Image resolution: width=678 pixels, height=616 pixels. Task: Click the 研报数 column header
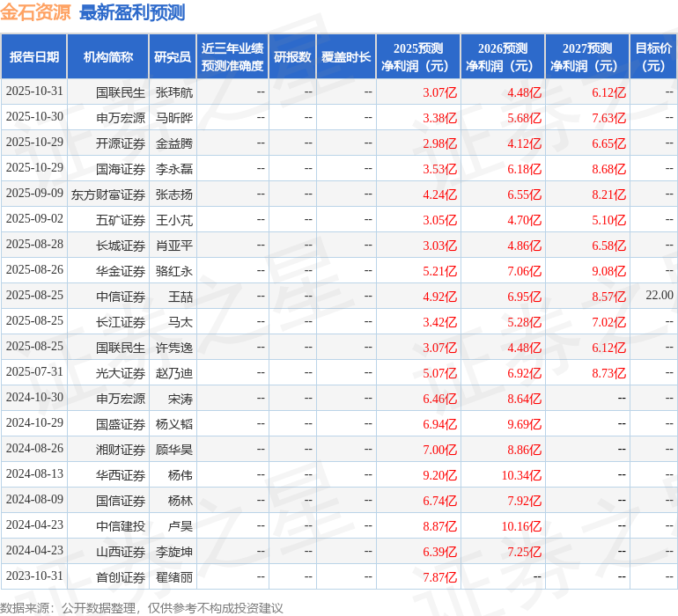[292, 57]
